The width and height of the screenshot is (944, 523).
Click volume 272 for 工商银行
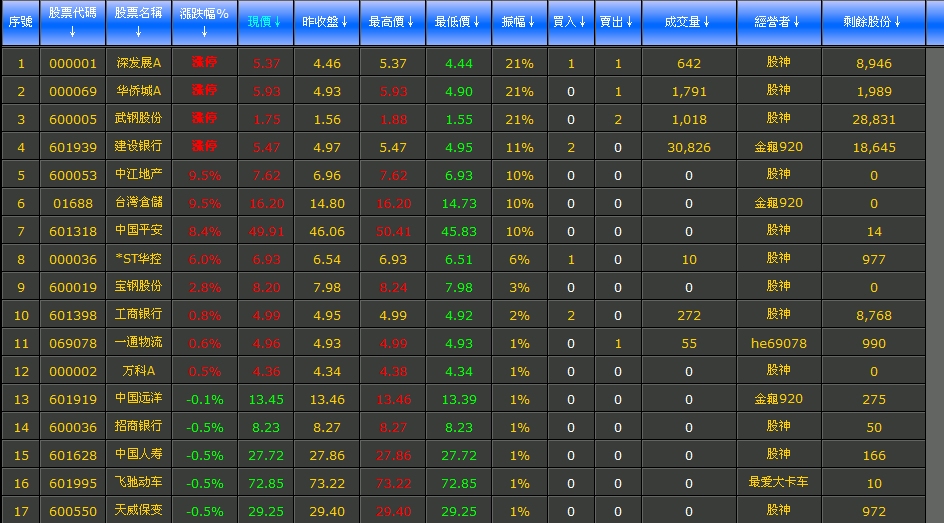click(689, 315)
